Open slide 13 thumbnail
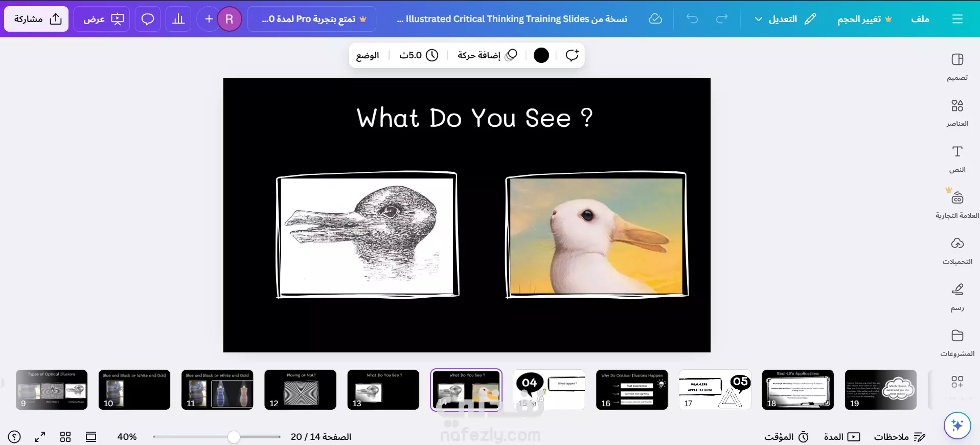Image resolution: width=980 pixels, height=445 pixels. [383, 390]
